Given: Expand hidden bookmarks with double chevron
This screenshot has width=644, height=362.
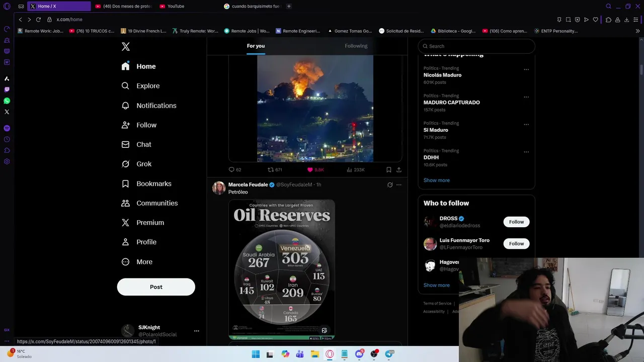Looking at the screenshot, I should 638,31.
